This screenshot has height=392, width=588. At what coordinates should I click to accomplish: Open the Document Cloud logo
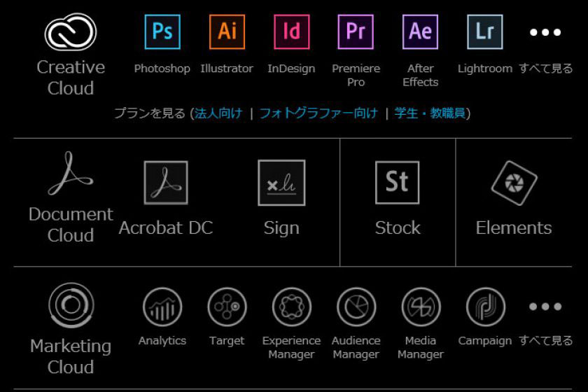(71, 175)
